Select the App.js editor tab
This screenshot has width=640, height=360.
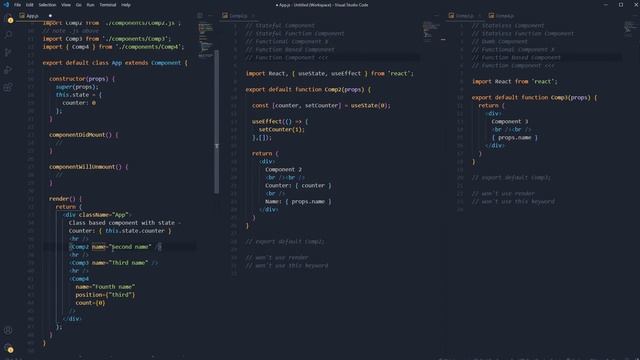(35, 16)
